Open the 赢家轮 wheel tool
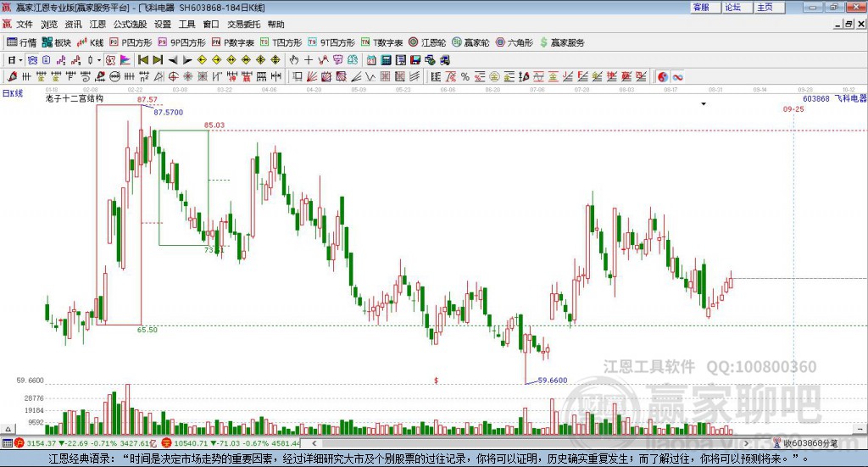Image resolution: width=868 pixels, height=467 pixels. click(470, 42)
